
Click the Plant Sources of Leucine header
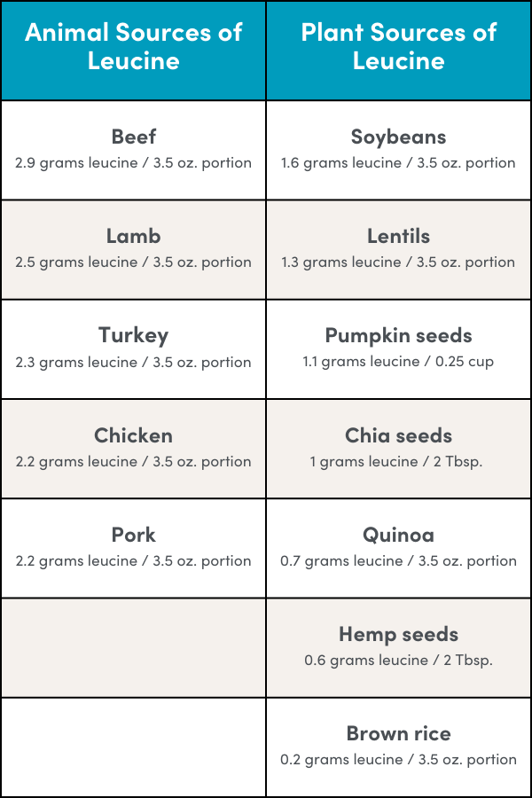[x=398, y=46]
